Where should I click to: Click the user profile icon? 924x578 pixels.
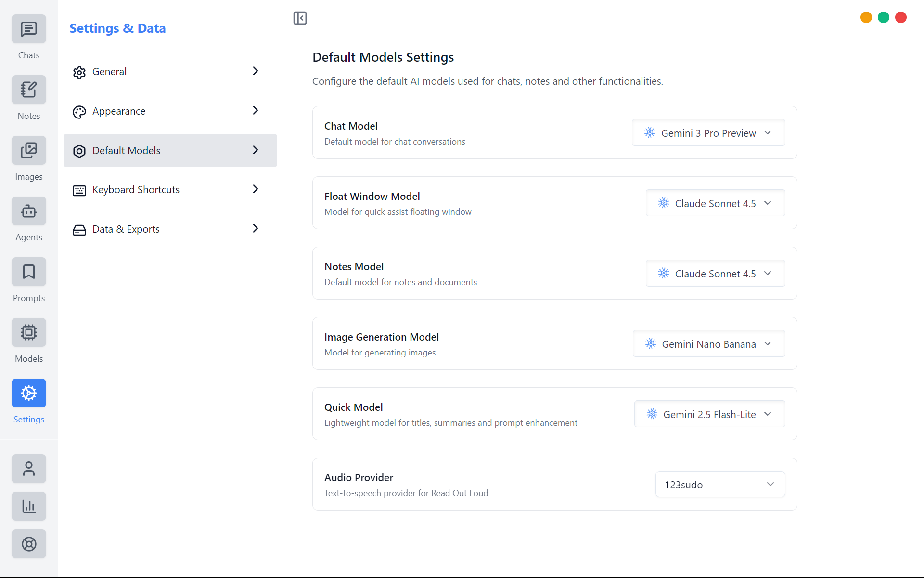29,469
